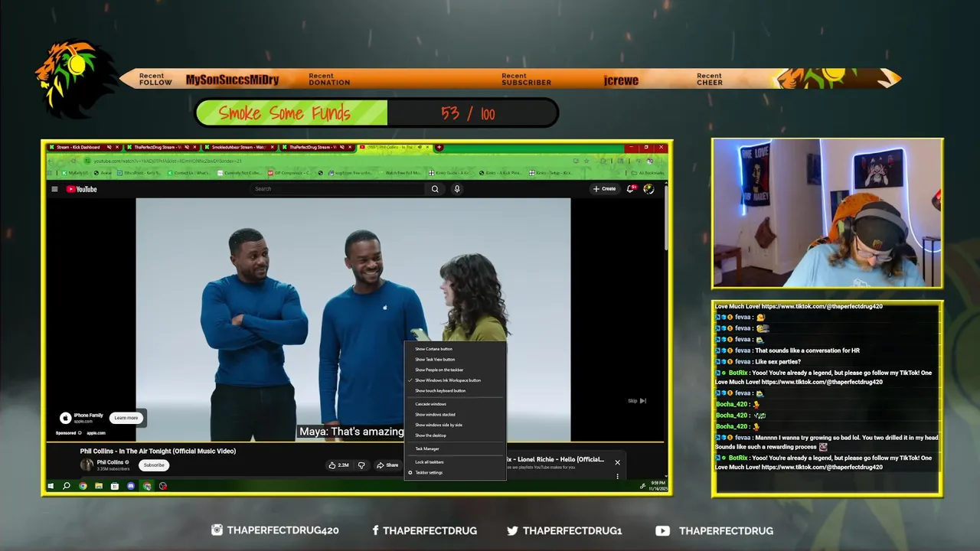Click chat message about conversation for HR
The height and width of the screenshot is (551, 980).
(807, 350)
